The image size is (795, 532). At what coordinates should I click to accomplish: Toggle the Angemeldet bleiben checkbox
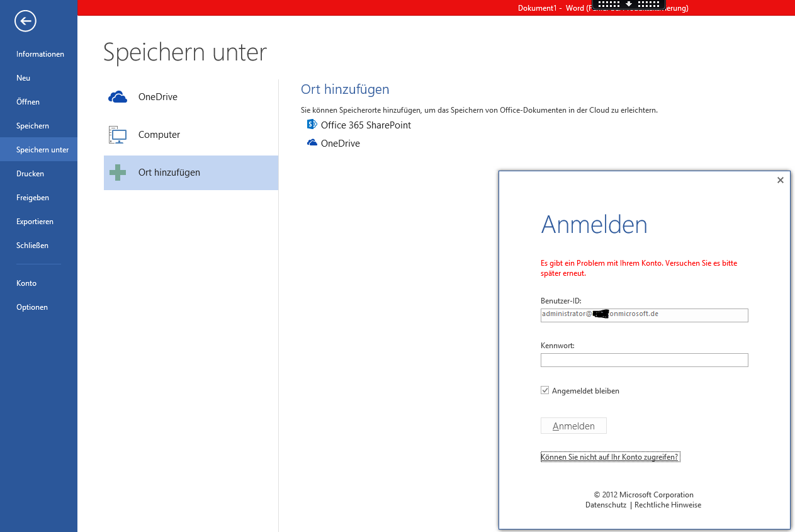pos(545,390)
